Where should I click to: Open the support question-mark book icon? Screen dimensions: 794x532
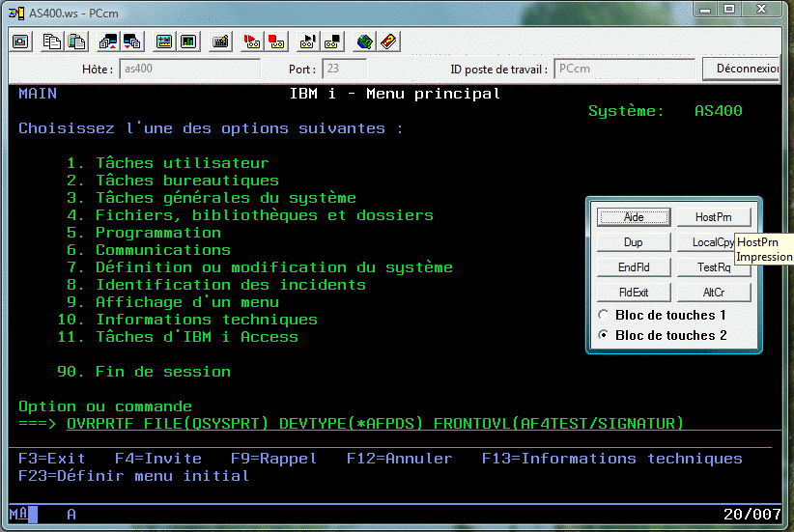[388, 42]
